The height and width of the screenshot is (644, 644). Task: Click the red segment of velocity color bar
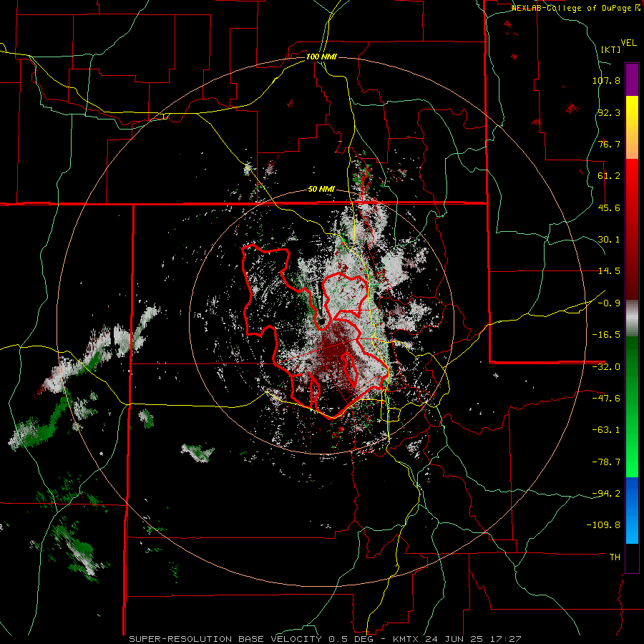[x=632, y=229]
